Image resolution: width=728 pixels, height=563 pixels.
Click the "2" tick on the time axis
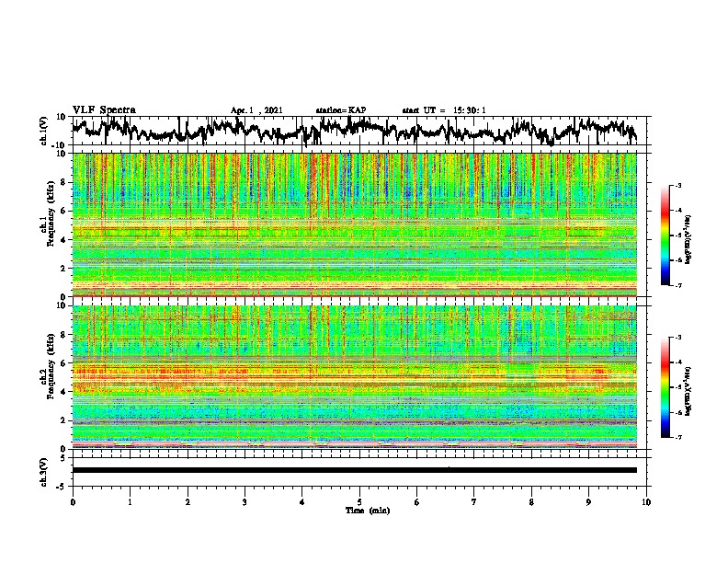click(188, 502)
